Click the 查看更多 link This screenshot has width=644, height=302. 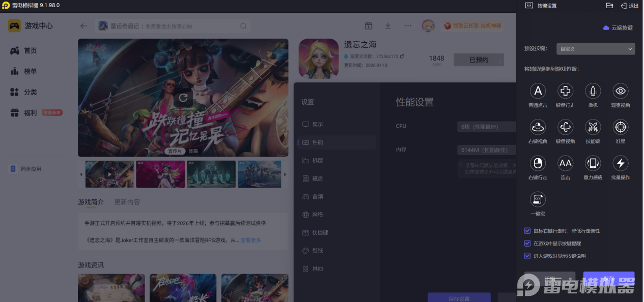250,240
